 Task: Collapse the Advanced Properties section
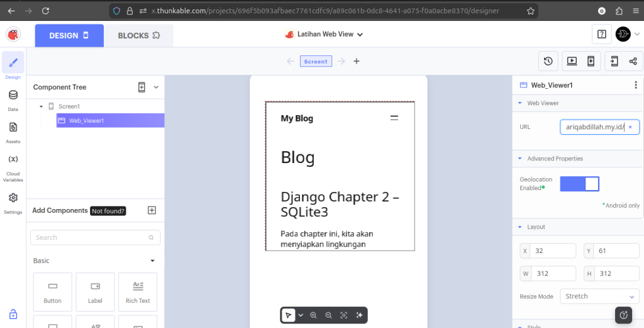click(519, 159)
